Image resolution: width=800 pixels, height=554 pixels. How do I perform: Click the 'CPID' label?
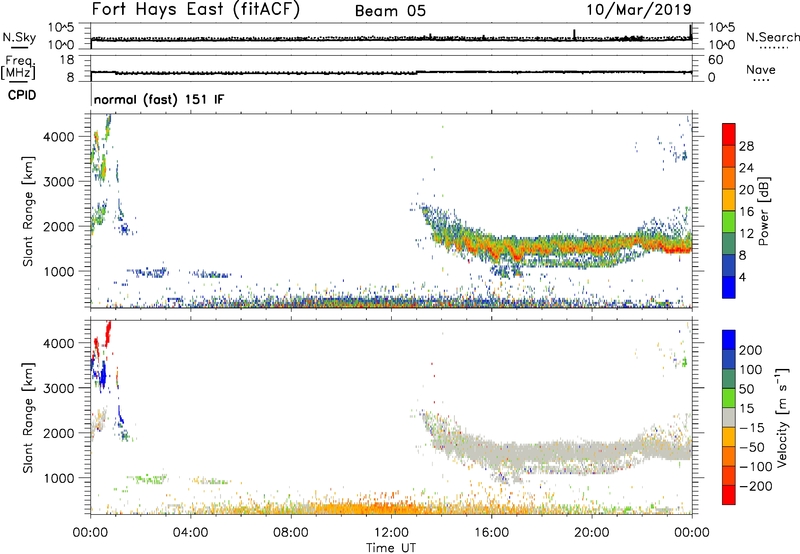click(21, 95)
